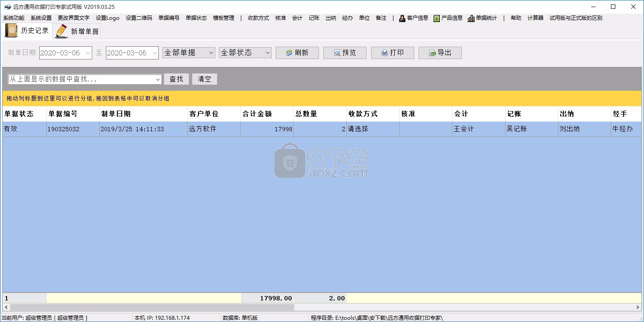The height and width of the screenshot is (322, 644).
Task: Click the 导出 button label
Action: click(x=445, y=53)
